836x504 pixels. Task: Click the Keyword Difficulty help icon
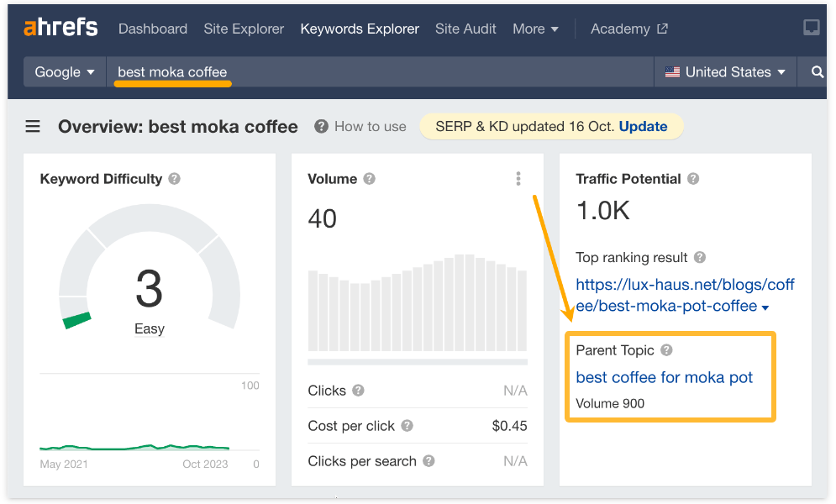point(174,179)
